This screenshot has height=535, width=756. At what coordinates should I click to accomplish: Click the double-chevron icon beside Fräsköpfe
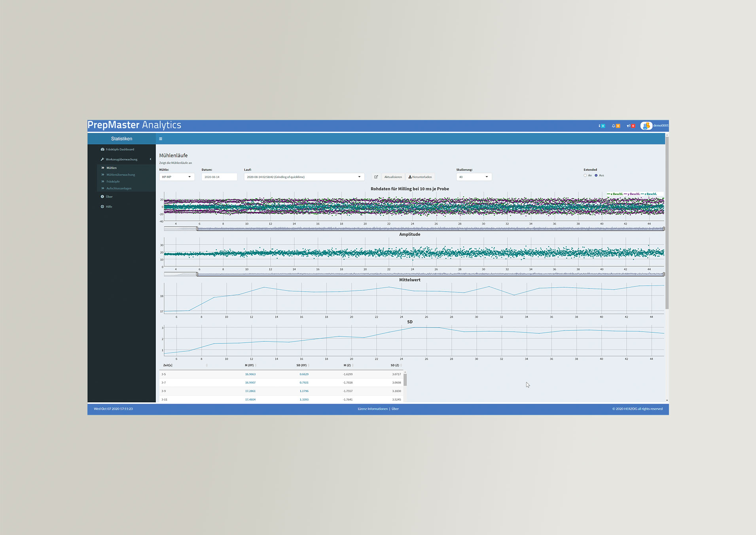[x=103, y=182]
